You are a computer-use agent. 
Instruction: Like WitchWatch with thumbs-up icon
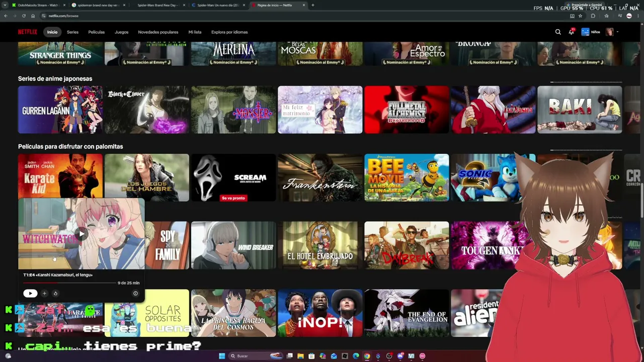(55, 294)
